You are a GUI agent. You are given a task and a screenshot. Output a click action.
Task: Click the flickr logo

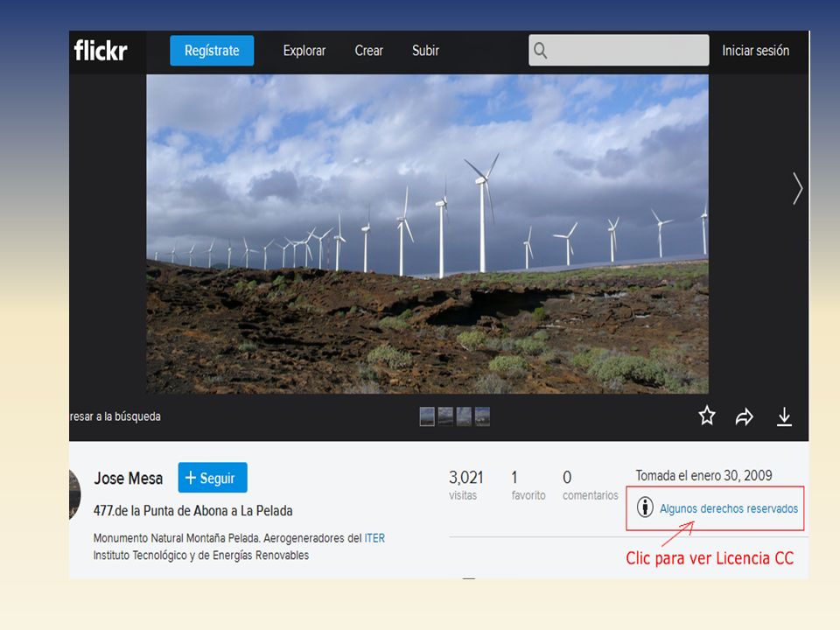(x=101, y=51)
